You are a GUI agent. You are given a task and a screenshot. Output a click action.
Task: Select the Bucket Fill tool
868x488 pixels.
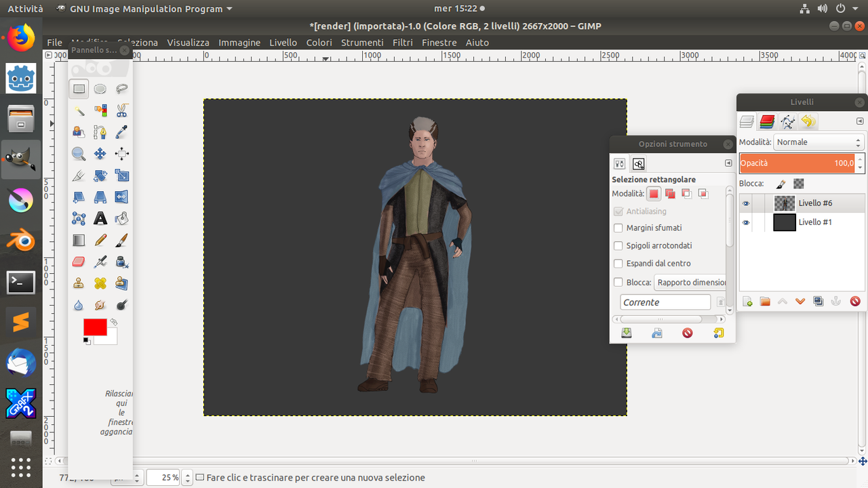point(122,219)
